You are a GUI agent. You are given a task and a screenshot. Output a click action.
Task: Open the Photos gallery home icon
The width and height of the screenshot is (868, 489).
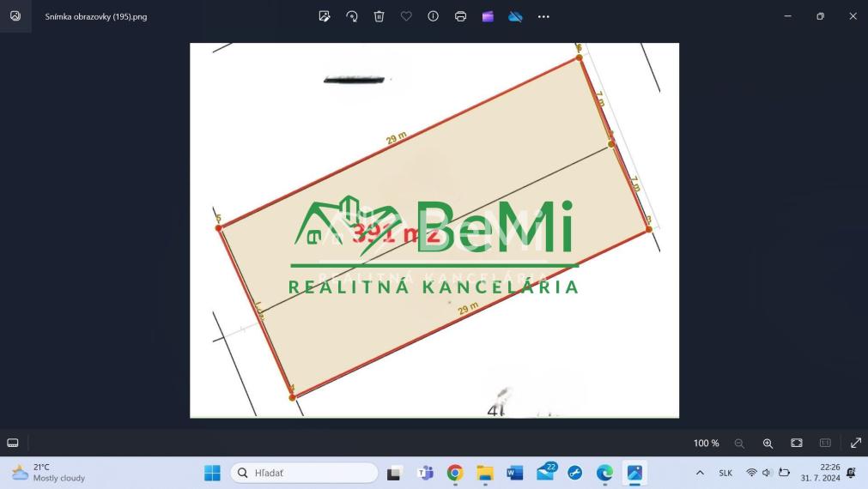click(x=15, y=16)
